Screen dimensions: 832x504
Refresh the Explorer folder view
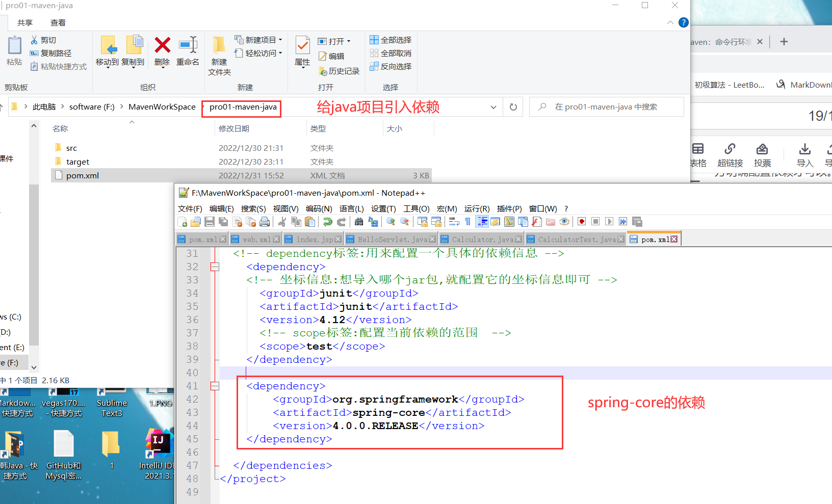pos(513,107)
